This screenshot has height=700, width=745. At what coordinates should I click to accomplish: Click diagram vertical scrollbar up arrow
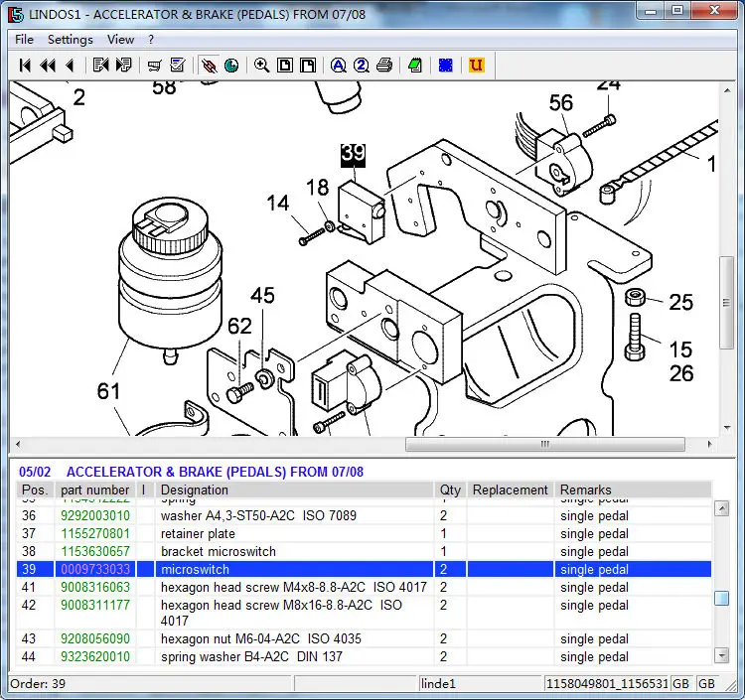(x=727, y=90)
